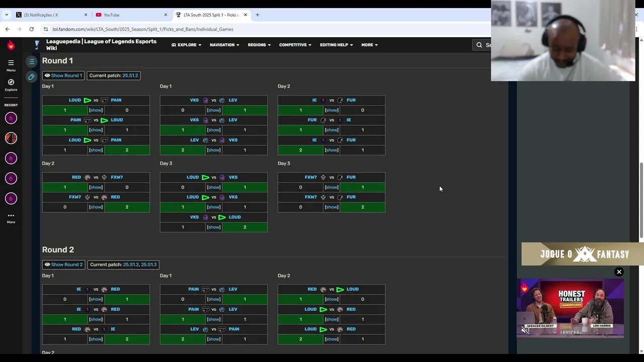Open the Honest Trailers video thumbnail

point(570,308)
